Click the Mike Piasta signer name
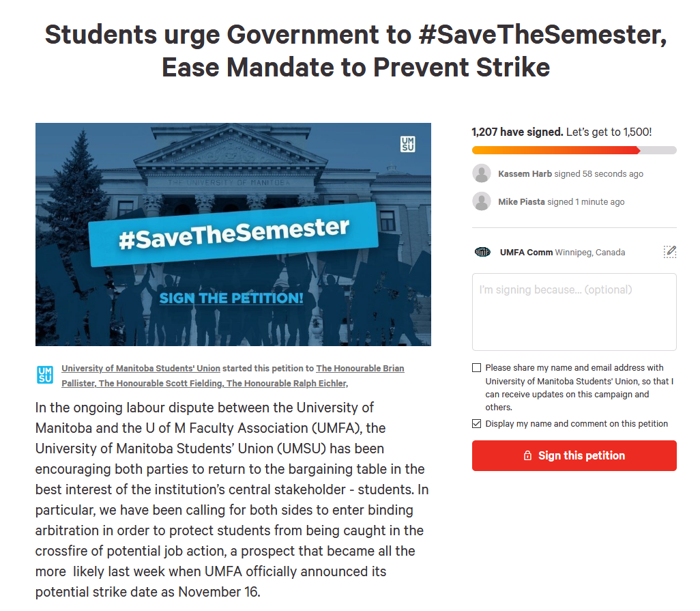Viewport: 700px width, 611px height. (x=521, y=202)
